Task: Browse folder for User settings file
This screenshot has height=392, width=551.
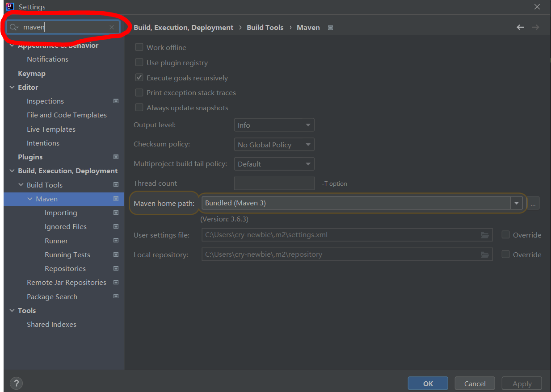Action: tap(485, 235)
